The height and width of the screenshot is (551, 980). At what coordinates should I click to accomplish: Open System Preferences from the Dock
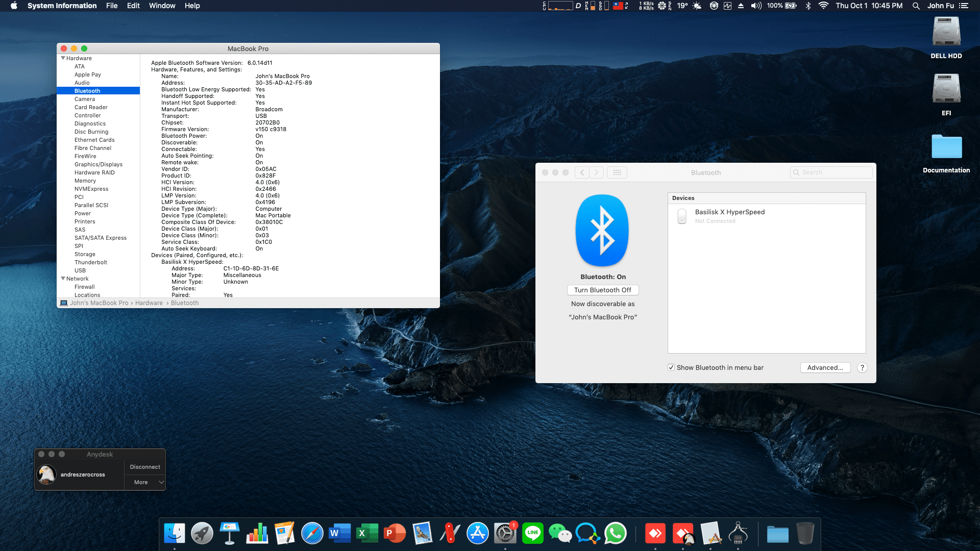(505, 533)
